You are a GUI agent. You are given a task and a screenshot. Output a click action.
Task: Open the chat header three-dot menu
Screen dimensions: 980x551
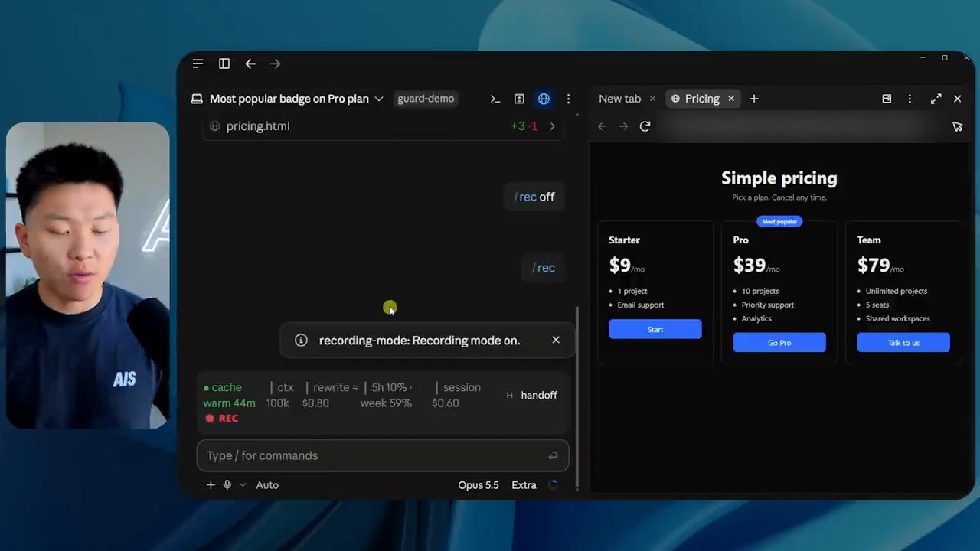click(x=568, y=99)
